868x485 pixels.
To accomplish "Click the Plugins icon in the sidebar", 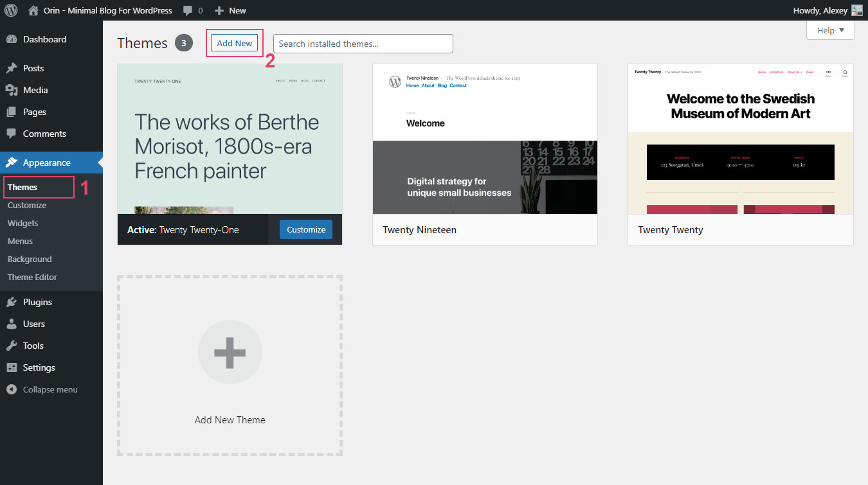I will (14, 302).
